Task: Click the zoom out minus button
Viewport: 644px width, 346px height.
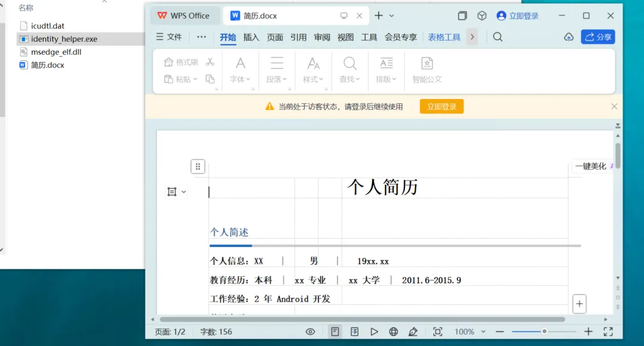Action: (500, 332)
